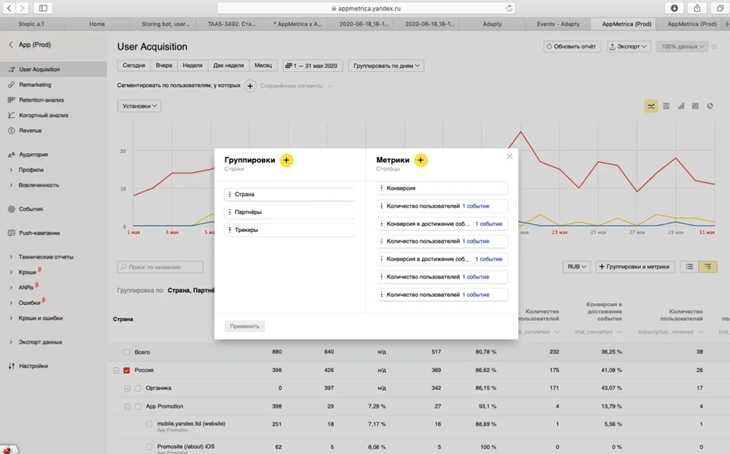Switch to tree table view
The height and width of the screenshot is (454, 730).
[x=708, y=267]
